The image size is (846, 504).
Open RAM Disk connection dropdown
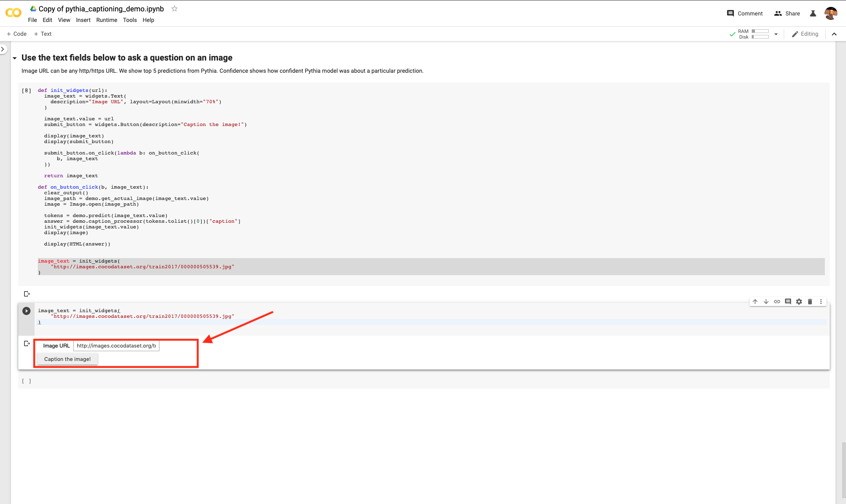coord(776,34)
